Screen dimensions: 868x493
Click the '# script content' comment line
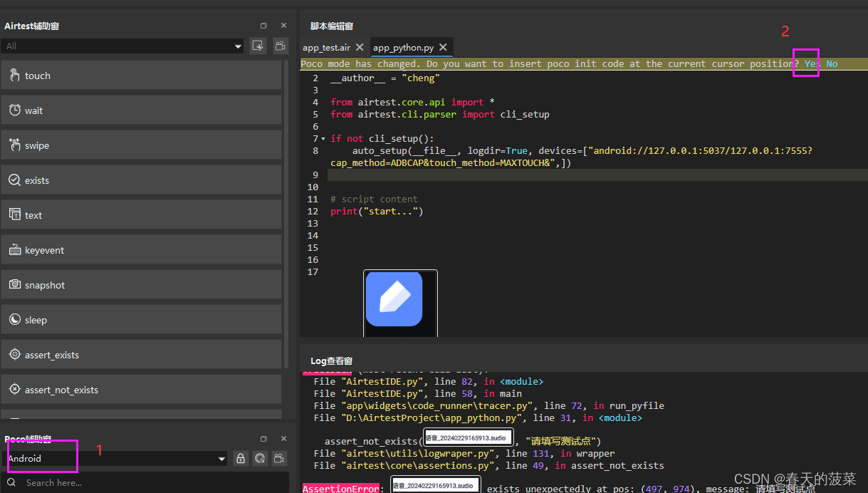tap(374, 199)
